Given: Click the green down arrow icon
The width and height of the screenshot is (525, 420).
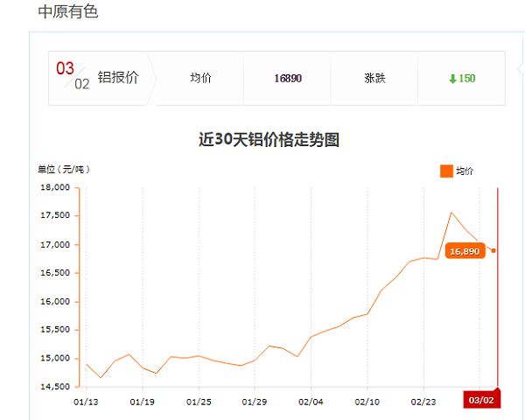Looking at the screenshot, I should (452, 79).
